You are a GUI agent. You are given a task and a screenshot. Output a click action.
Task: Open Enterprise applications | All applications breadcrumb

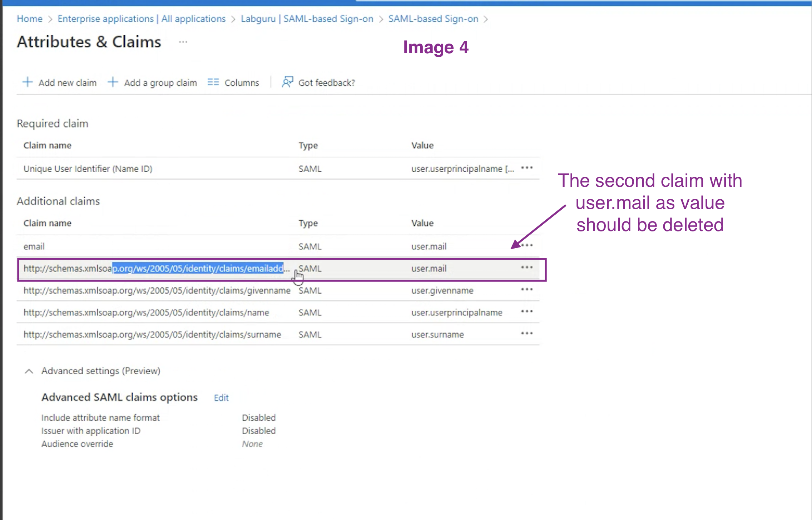tap(142, 19)
